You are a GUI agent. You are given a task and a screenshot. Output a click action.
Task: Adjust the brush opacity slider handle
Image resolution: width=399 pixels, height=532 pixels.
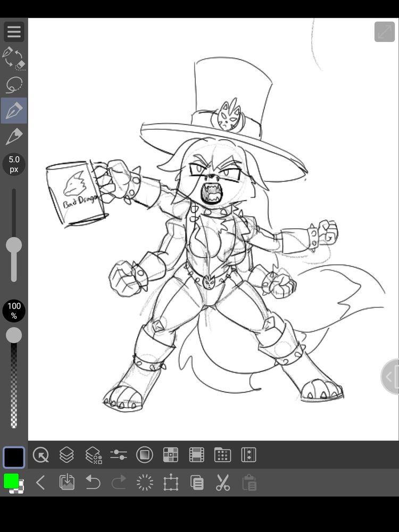tap(14, 335)
